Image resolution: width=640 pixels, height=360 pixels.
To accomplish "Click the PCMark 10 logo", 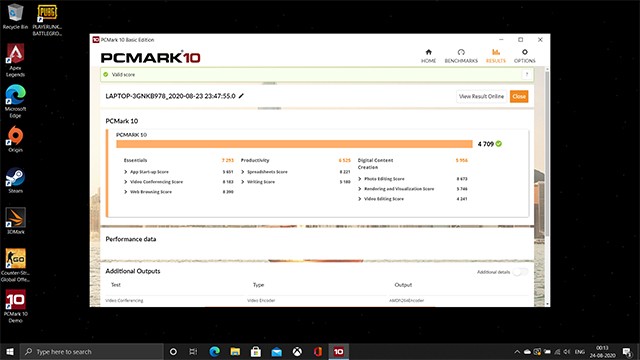I will tap(151, 57).
